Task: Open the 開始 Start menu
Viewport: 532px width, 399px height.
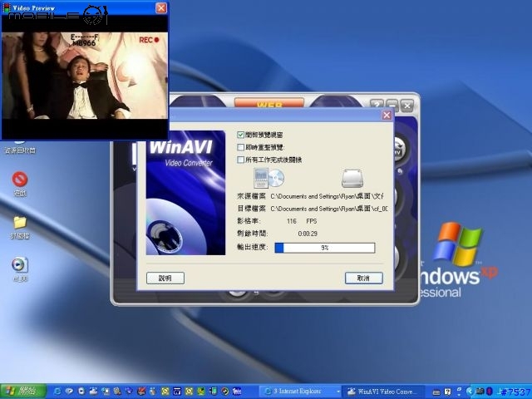Action: [23, 392]
